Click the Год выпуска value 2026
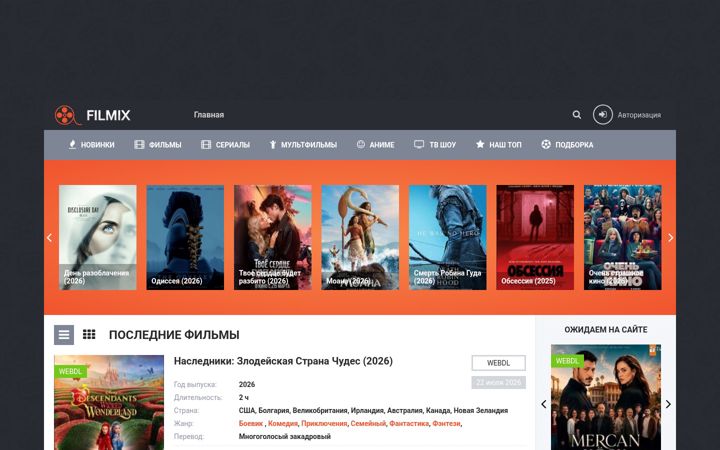The height and width of the screenshot is (450, 720). (247, 384)
